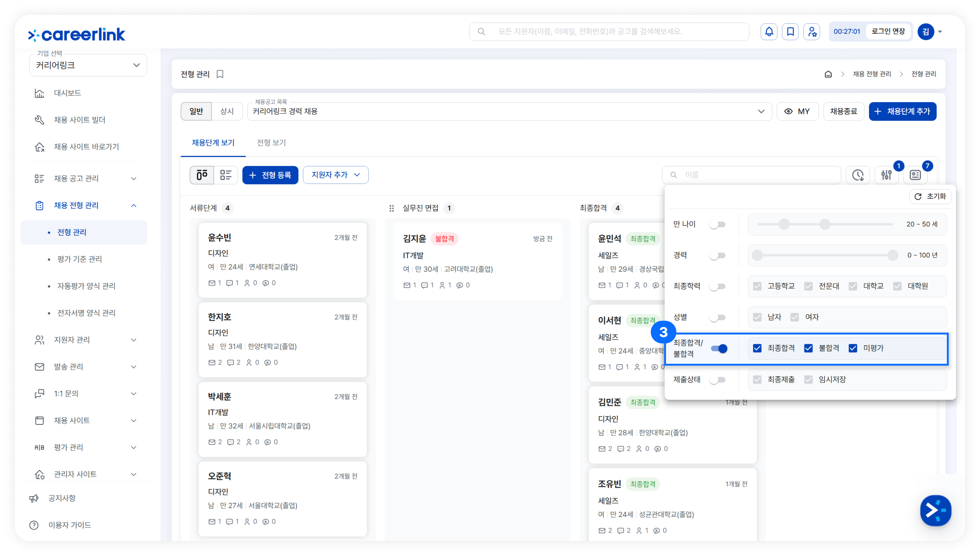This screenshot has width=980, height=556.
Task: Open the careerlink chat floating button
Action: pyautogui.click(x=935, y=510)
